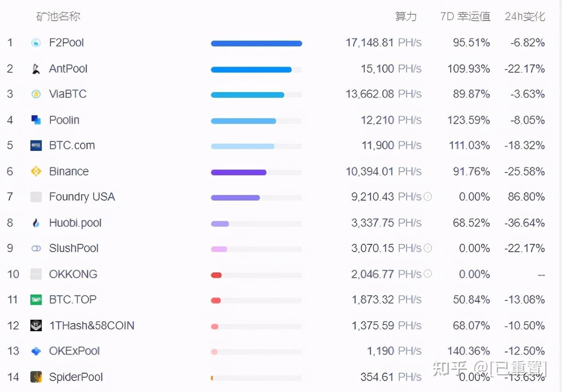Click the Huobi.pool flame icon
Image resolution: width=562 pixels, height=392 pixels.
36,223
